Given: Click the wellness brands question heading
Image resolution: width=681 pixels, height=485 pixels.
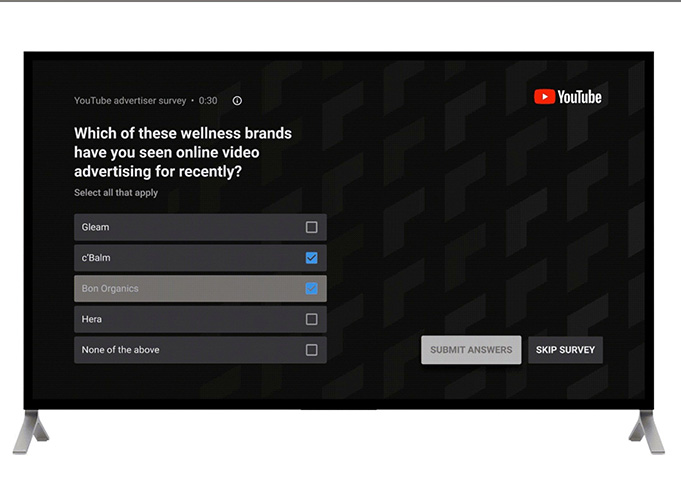Looking at the screenshot, I should [183, 152].
